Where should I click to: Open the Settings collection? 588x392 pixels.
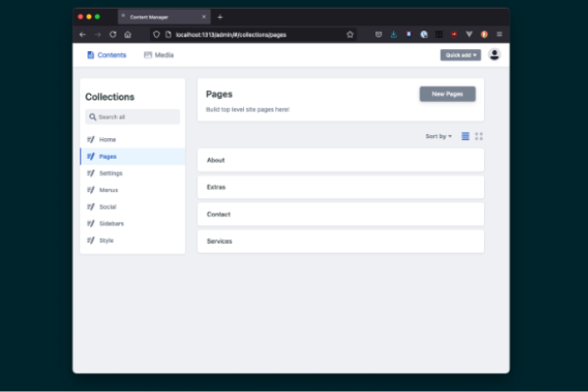(110, 173)
